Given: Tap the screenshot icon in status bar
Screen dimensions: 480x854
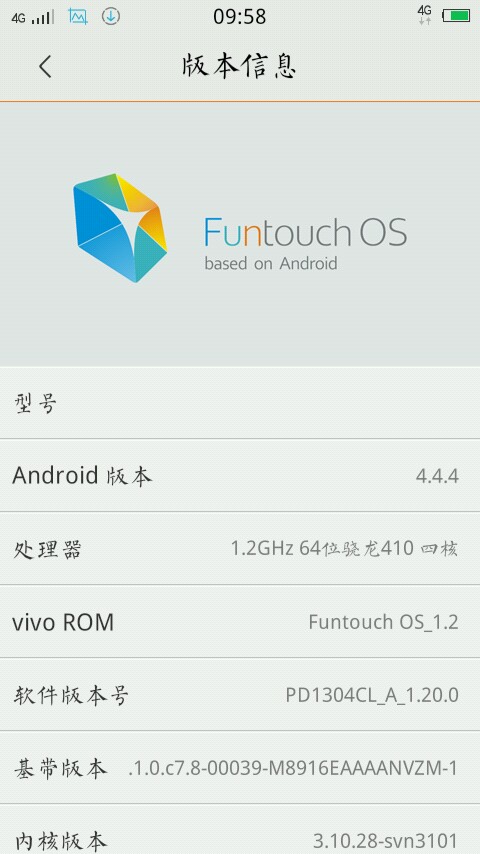Looking at the screenshot, I should click(78, 17).
